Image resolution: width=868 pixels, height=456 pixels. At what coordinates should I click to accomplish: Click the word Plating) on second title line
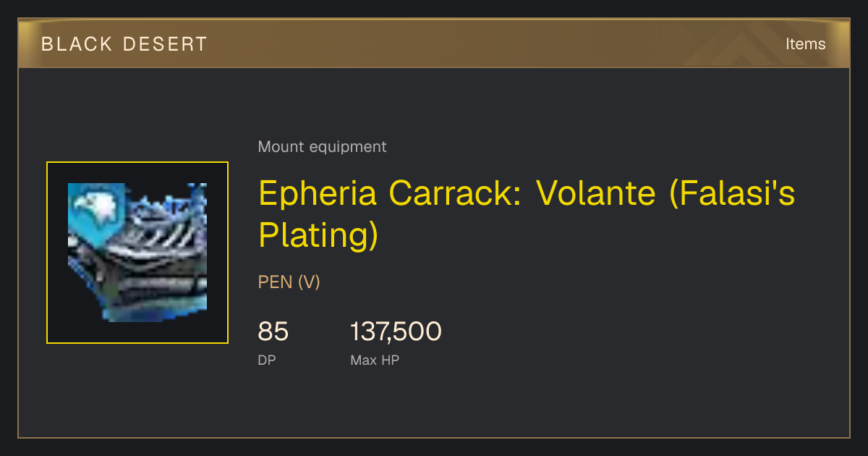tap(318, 235)
